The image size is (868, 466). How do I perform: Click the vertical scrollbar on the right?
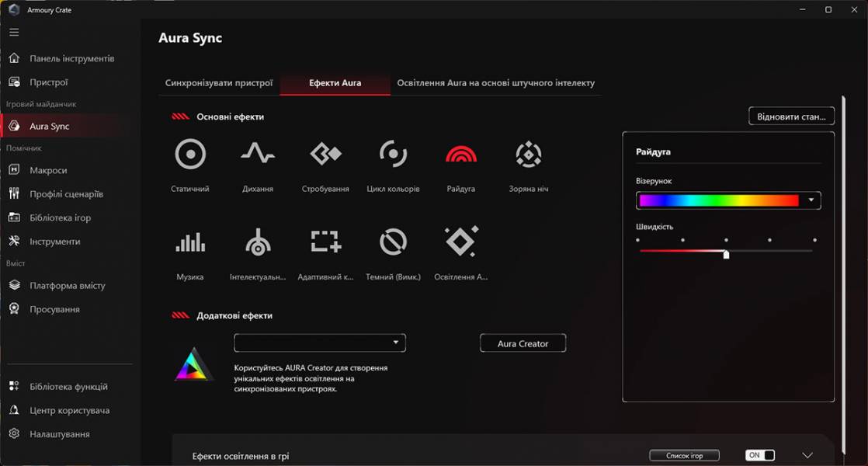(x=844, y=274)
